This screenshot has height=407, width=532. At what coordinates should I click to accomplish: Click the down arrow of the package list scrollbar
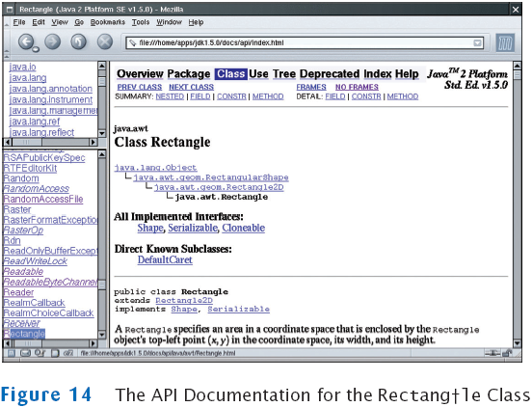102,133
